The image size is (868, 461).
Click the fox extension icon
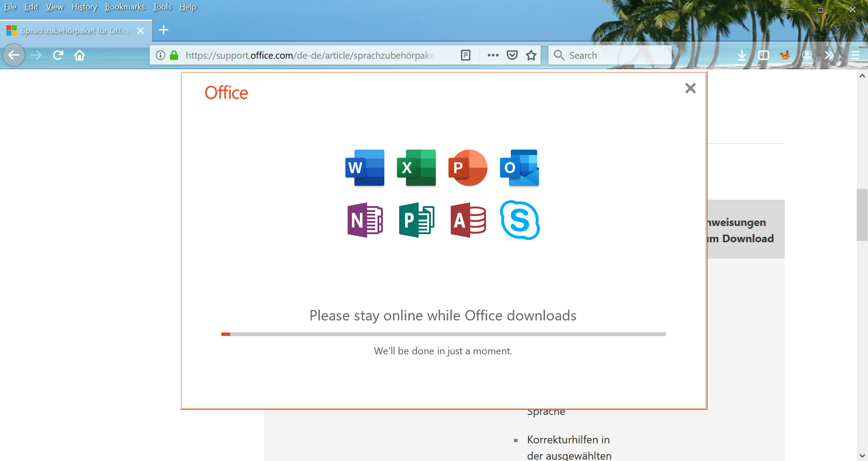(785, 55)
